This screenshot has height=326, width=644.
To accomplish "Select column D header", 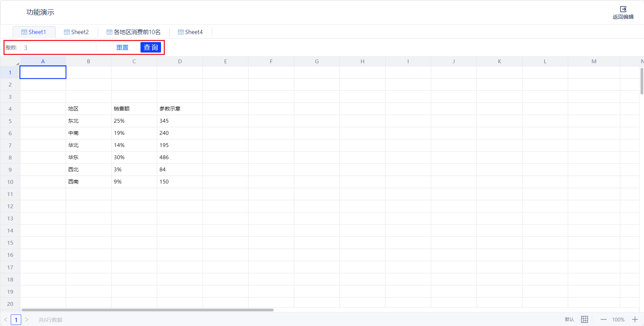I will pyautogui.click(x=180, y=62).
